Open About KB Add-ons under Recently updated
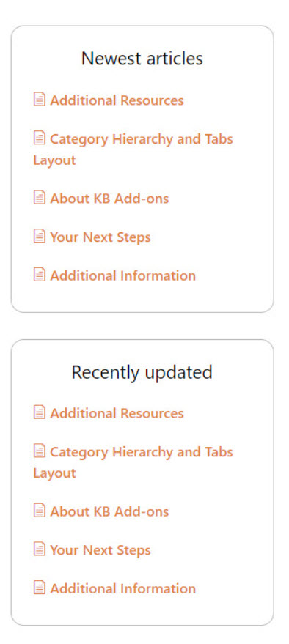The image size is (289, 644). click(109, 511)
